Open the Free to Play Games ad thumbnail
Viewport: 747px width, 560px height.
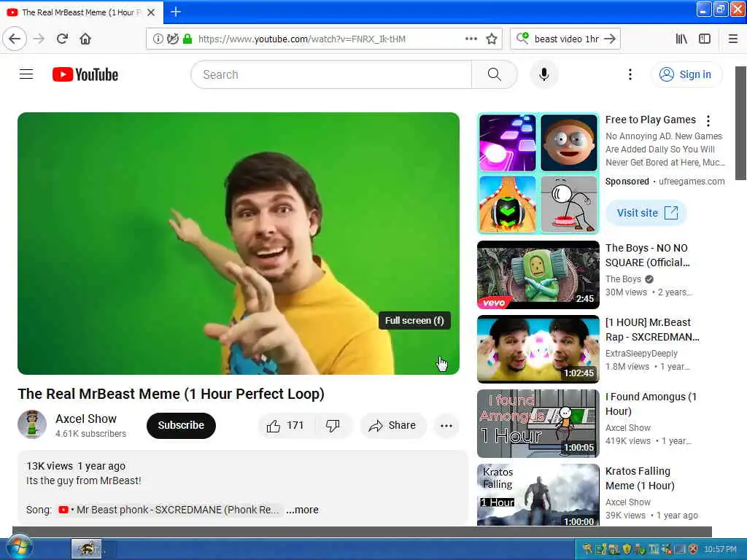(538, 174)
